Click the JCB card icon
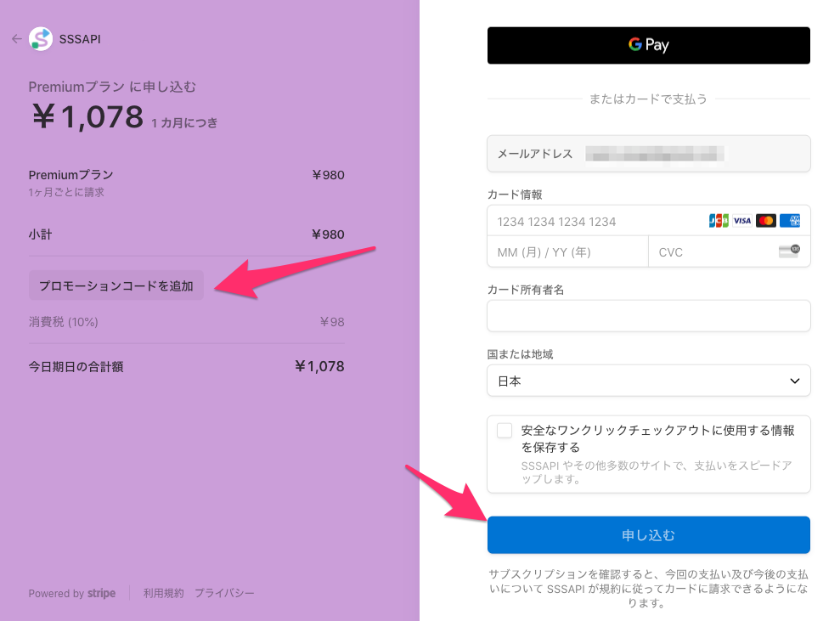This screenshot has width=840, height=621. point(719,221)
